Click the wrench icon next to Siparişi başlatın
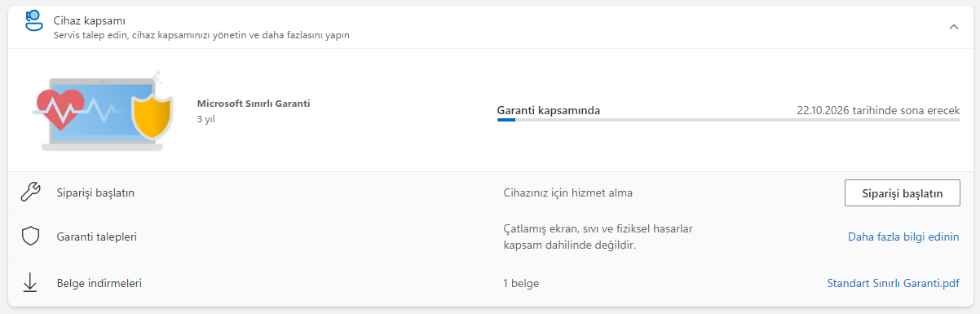 30,193
